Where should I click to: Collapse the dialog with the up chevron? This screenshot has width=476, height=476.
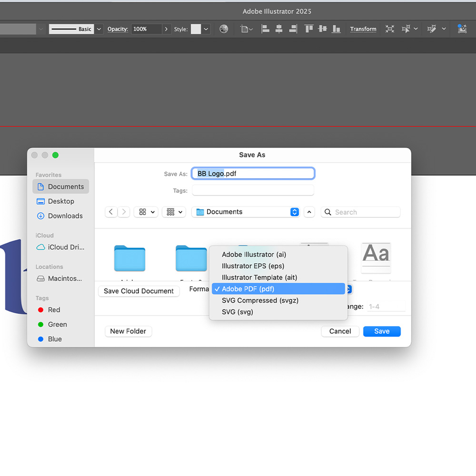(x=309, y=212)
